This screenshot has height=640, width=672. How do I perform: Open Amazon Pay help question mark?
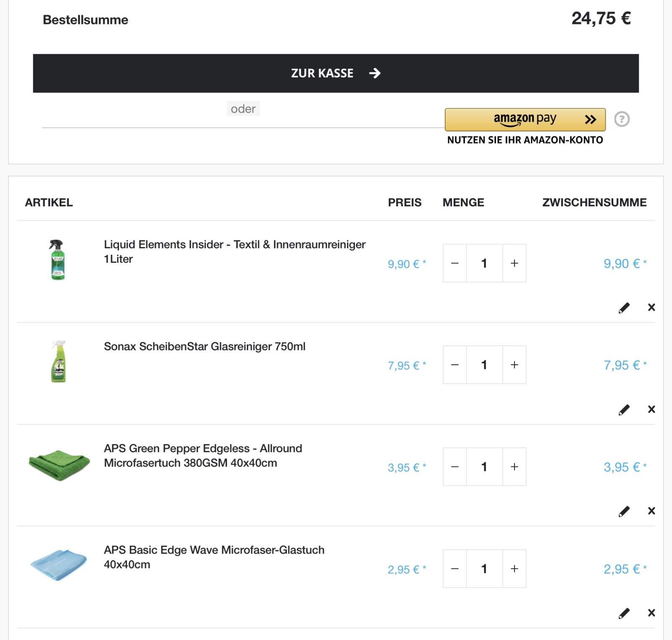point(622,119)
